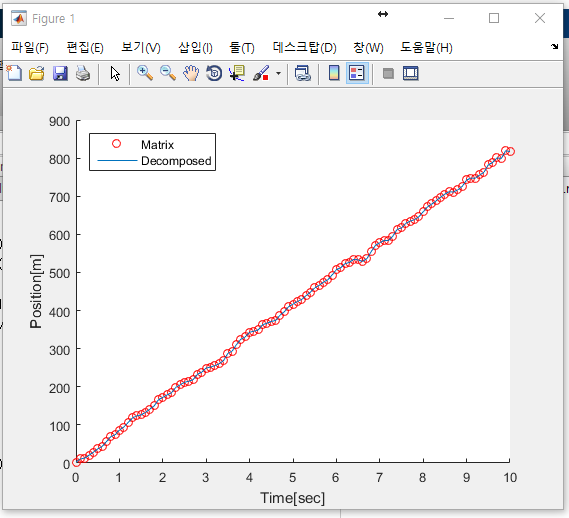Open the 파일(F) menu
Image resolution: width=569 pixels, height=518 pixels.
30,48
